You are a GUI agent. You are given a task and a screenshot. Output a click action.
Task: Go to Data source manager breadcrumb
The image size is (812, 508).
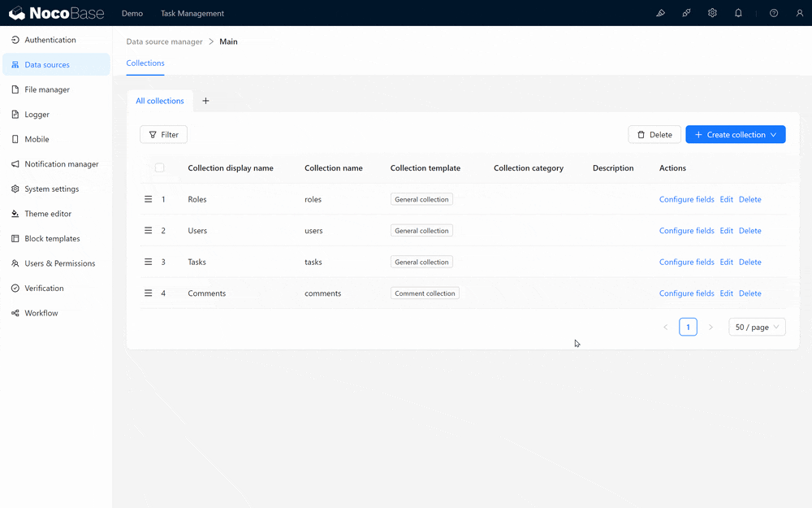(x=164, y=41)
